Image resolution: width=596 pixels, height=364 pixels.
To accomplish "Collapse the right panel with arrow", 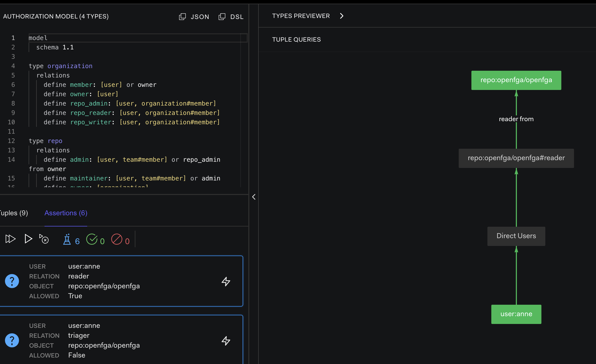I will tap(254, 197).
